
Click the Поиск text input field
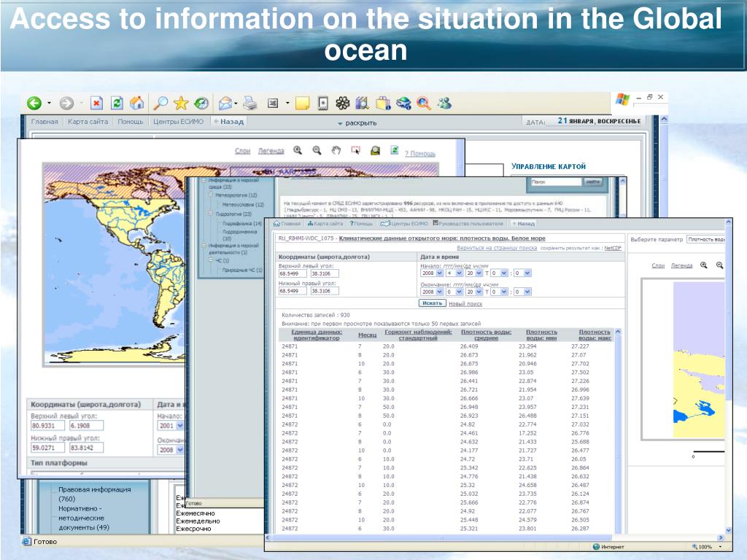click(x=556, y=182)
